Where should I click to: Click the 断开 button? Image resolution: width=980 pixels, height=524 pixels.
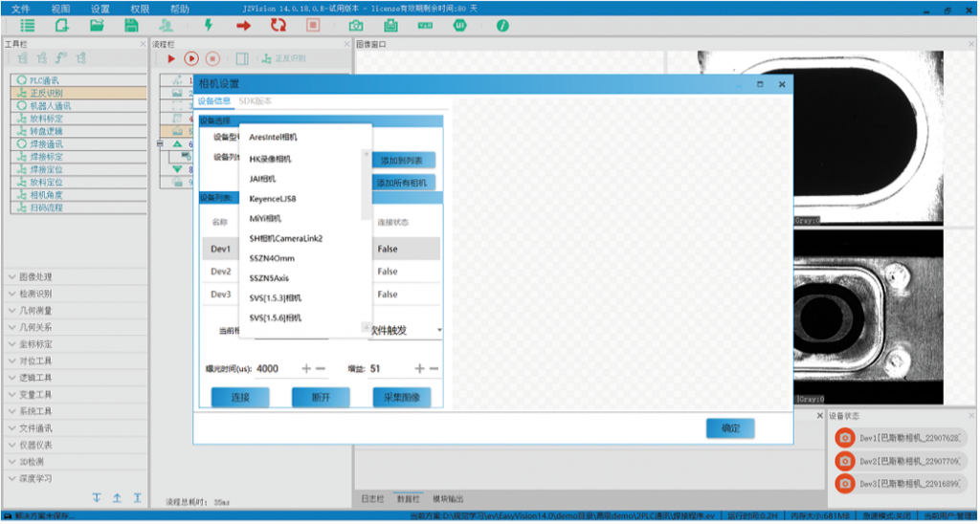coord(321,397)
